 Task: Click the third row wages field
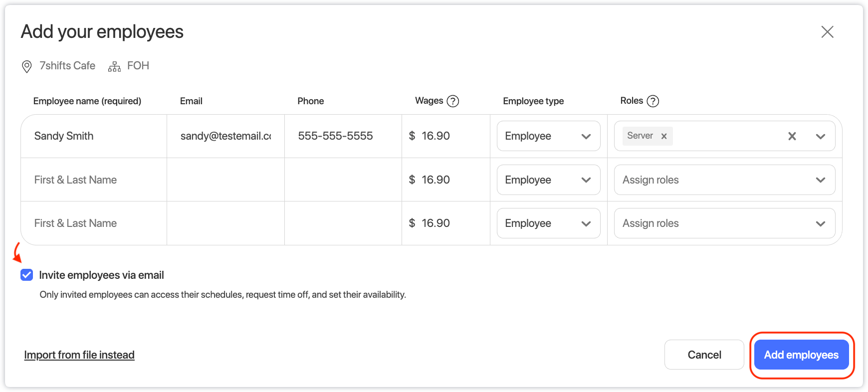pos(449,223)
